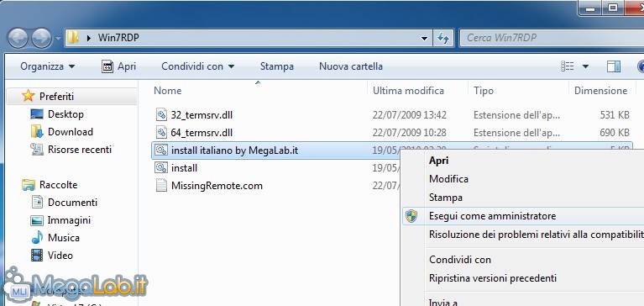
Task: Click Apri in the toolbar
Action: [118, 66]
